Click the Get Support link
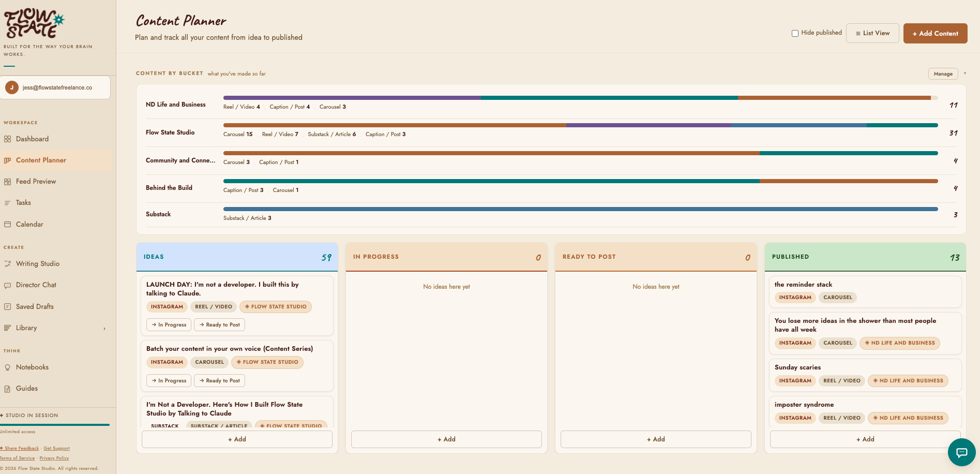Image resolution: width=980 pixels, height=474 pixels. tap(56, 449)
